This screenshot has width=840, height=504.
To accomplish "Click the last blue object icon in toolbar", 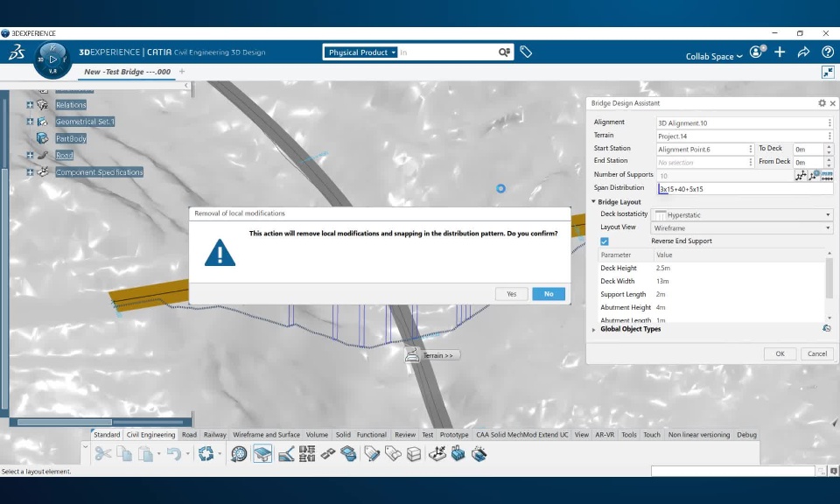I will point(479,454).
